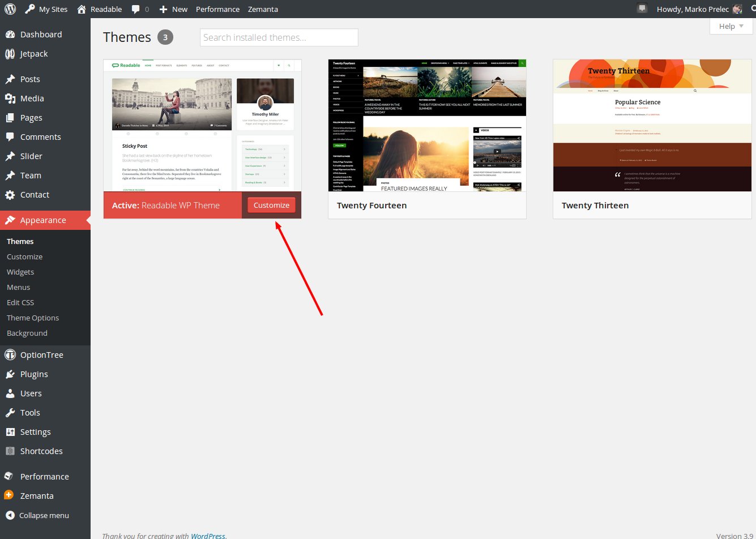This screenshot has width=756, height=539.
Task: Click the Media icon in sidebar
Action: pyautogui.click(x=10, y=99)
